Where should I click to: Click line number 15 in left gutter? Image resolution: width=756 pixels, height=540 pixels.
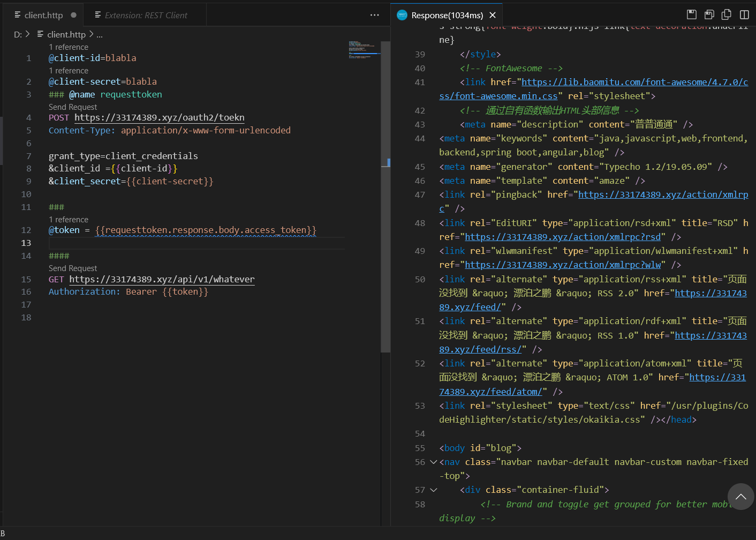point(26,279)
